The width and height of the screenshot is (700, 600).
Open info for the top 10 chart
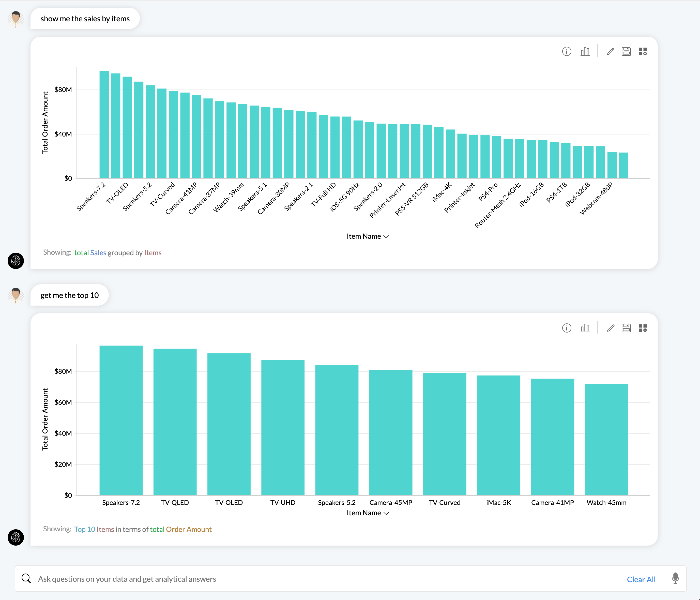pos(567,328)
